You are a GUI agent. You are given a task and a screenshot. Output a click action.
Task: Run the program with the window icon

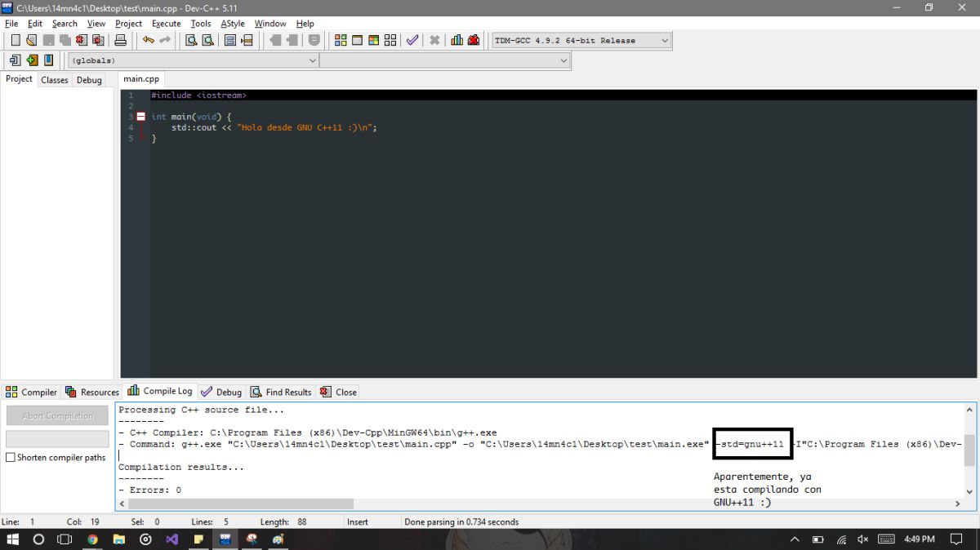(x=357, y=40)
